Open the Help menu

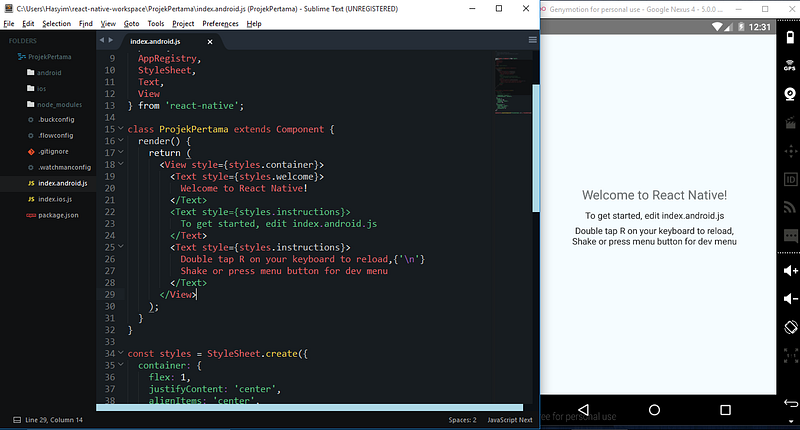tap(254, 23)
